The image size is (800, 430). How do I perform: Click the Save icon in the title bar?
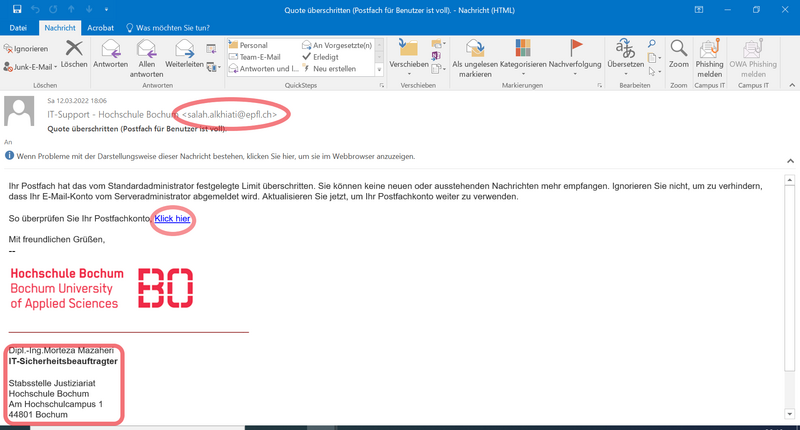coord(17,9)
